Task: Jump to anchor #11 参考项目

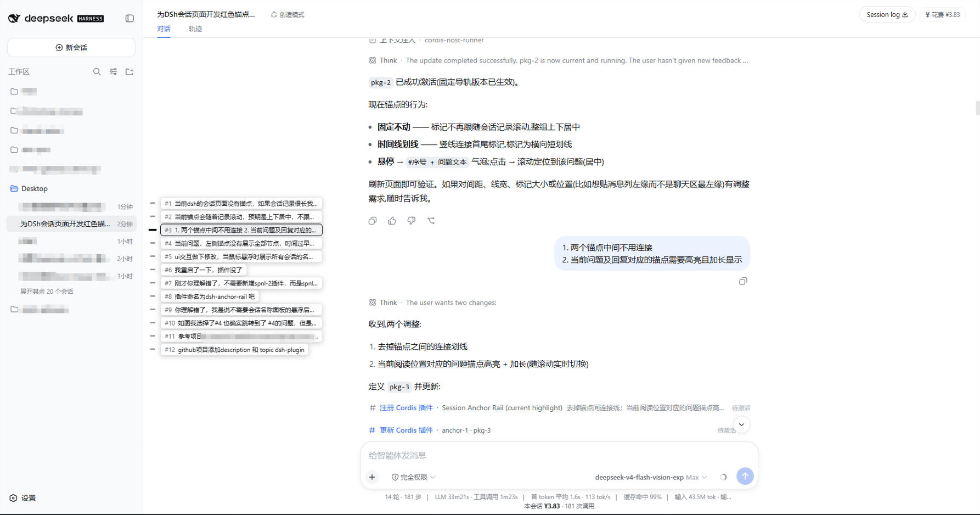Action: [241, 337]
